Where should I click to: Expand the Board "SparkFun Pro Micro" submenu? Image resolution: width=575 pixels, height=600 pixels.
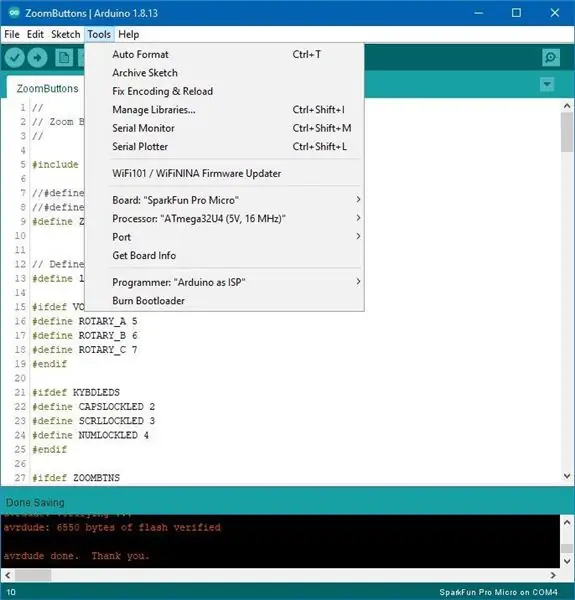click(236, 200)
